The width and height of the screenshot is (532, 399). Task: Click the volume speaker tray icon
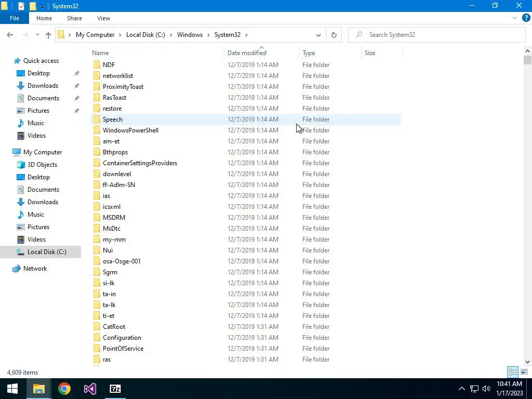(486, 389)
